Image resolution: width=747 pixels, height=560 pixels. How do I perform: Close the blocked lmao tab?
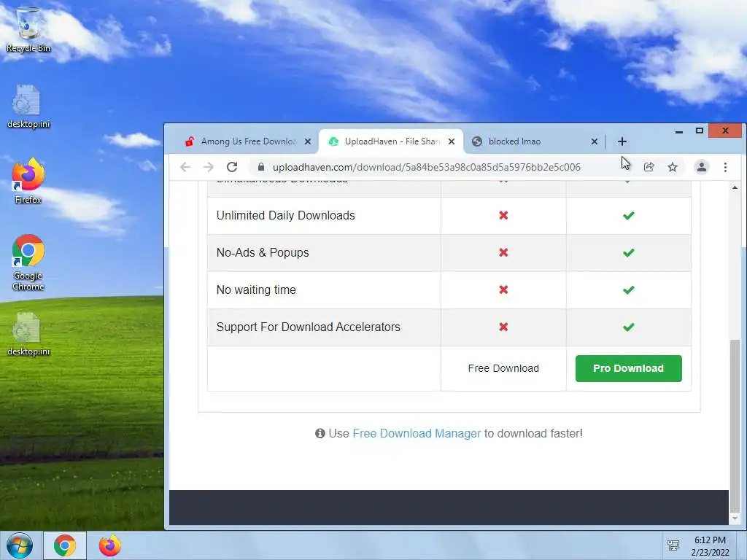(x=594, y=141)
